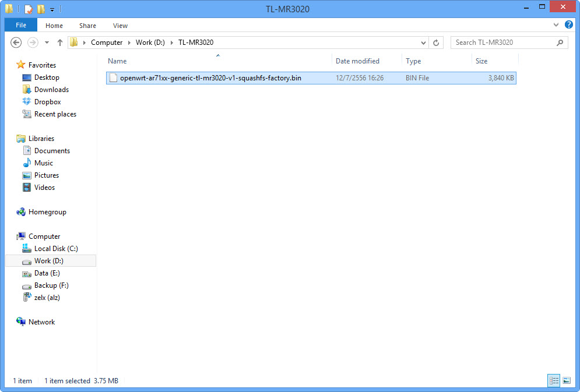This screenshot has width=580, height=392.
Task: Click New folder icon in Quick Access Toolbar
Action: [x=41, y=9]
